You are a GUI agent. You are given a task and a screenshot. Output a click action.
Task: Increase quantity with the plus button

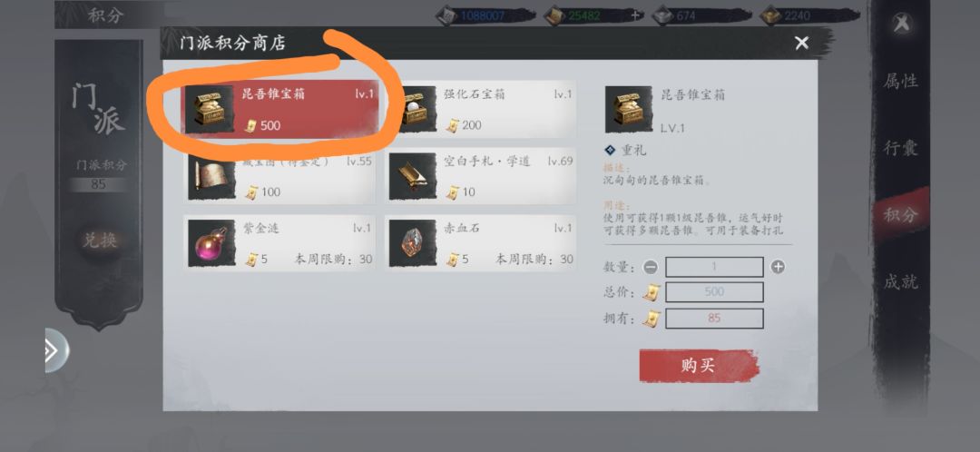(778, 267)
